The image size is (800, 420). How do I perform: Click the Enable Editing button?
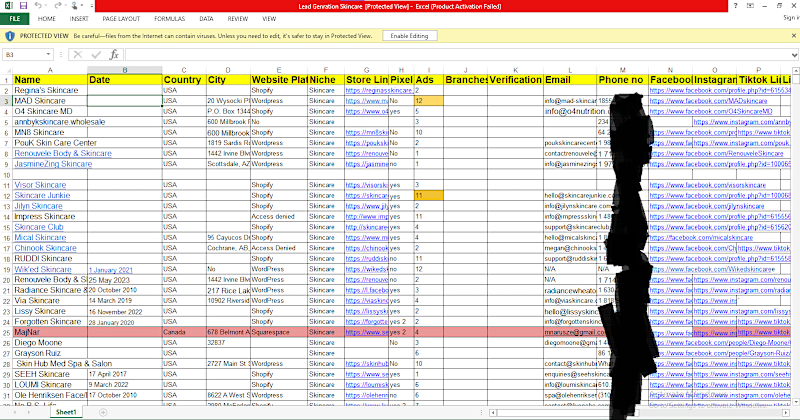(x=409, y=36)
